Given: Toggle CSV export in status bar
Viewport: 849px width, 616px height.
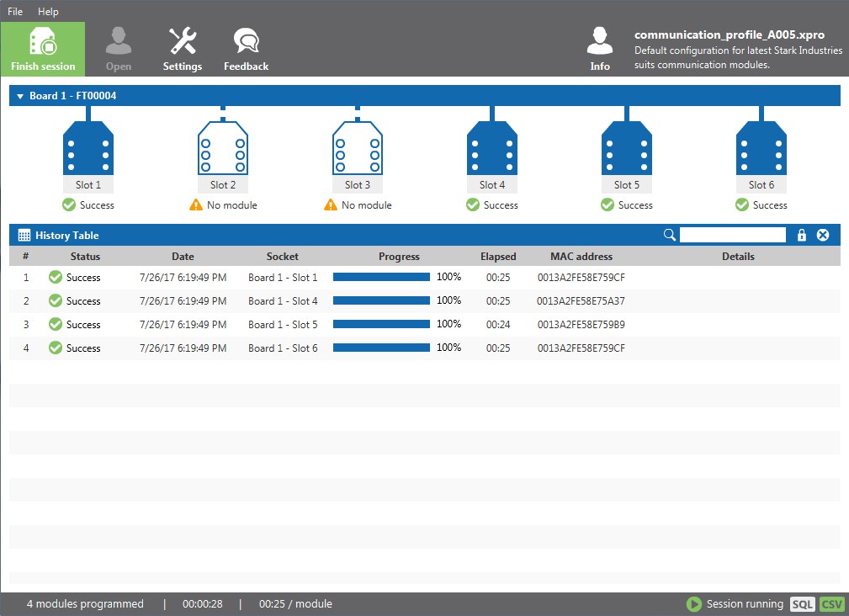Looking at the screenshot, I should (x=831, y=604).
